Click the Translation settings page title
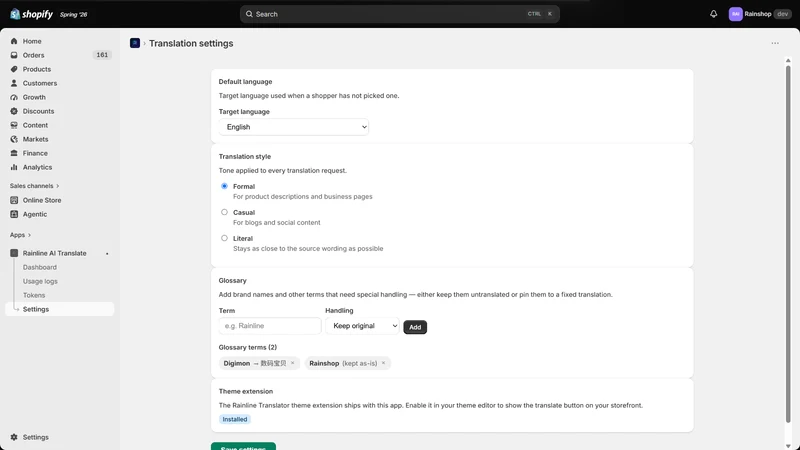 tap(191, 43)
